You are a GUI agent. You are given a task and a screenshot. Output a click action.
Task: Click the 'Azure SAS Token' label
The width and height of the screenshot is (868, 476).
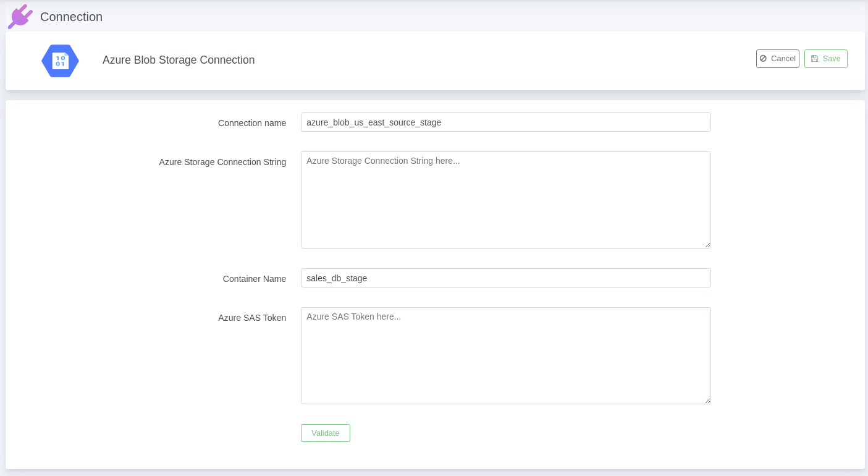coord(252,318)
